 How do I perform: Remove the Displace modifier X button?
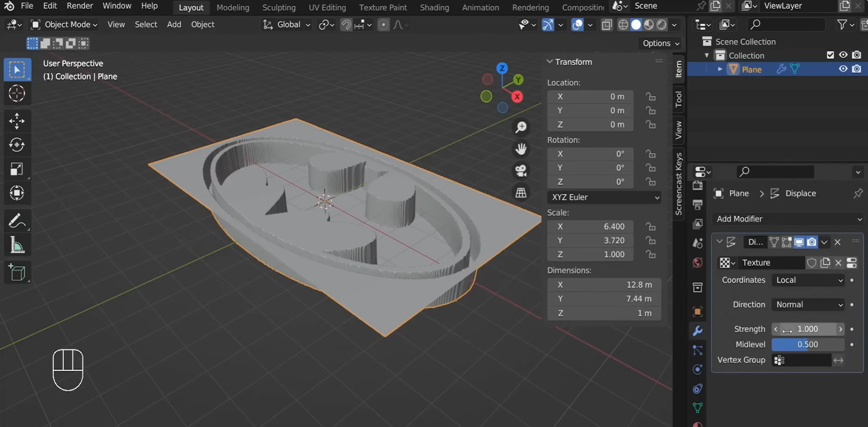837,241
